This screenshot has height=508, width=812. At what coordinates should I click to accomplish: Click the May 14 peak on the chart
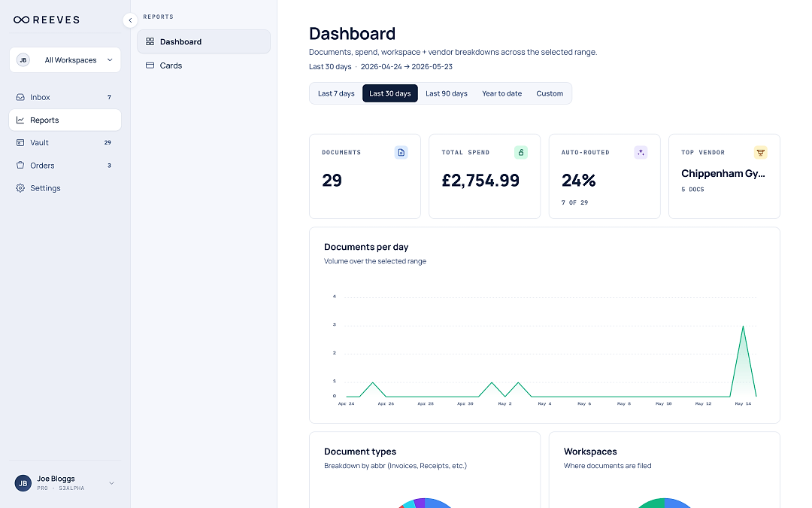743,327
